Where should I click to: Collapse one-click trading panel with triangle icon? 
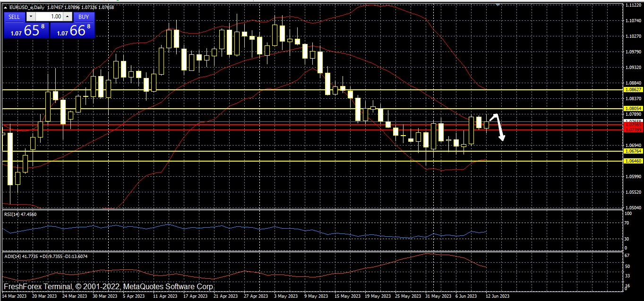coord(5,7)
